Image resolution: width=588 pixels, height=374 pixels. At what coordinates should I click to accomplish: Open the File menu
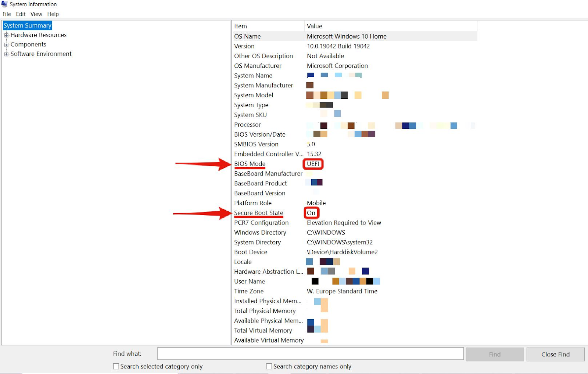pyautogui.click(x=7, y=14)
